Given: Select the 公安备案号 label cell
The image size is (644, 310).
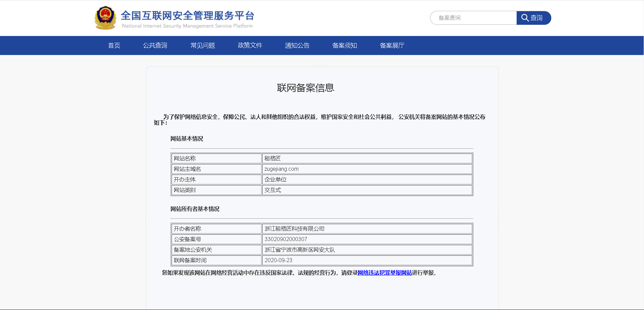Looking at the screenshot, I should [x=216, y=239].
